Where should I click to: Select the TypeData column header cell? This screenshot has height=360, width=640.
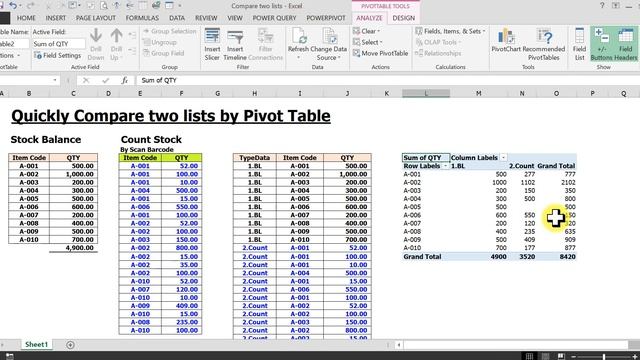pyautogui.click(x=255, y=158)
